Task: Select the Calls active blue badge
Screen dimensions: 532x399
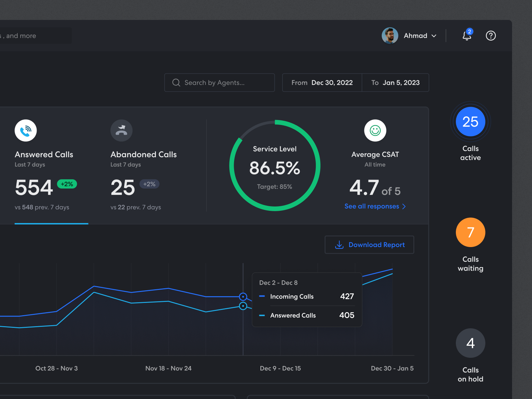Action: tap(470, 122)
